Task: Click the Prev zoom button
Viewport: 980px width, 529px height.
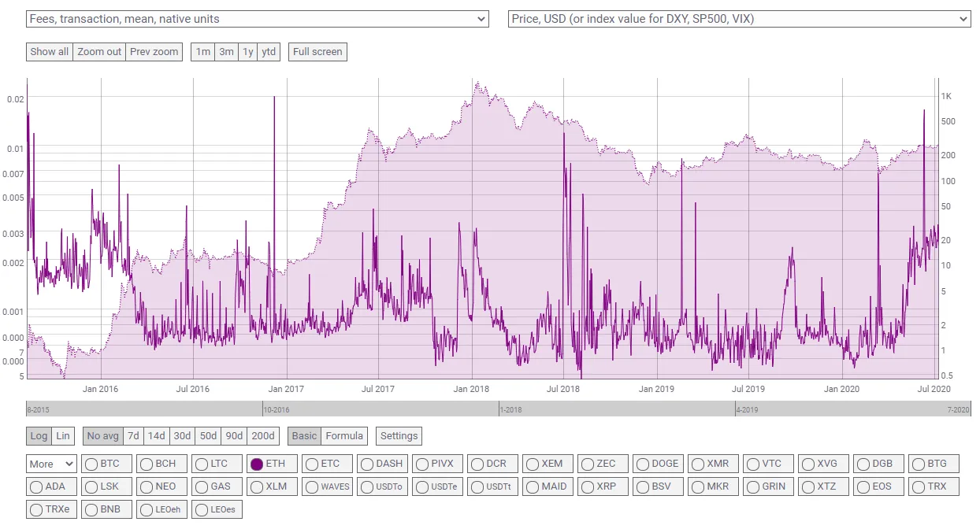Action: pos(154,52)
